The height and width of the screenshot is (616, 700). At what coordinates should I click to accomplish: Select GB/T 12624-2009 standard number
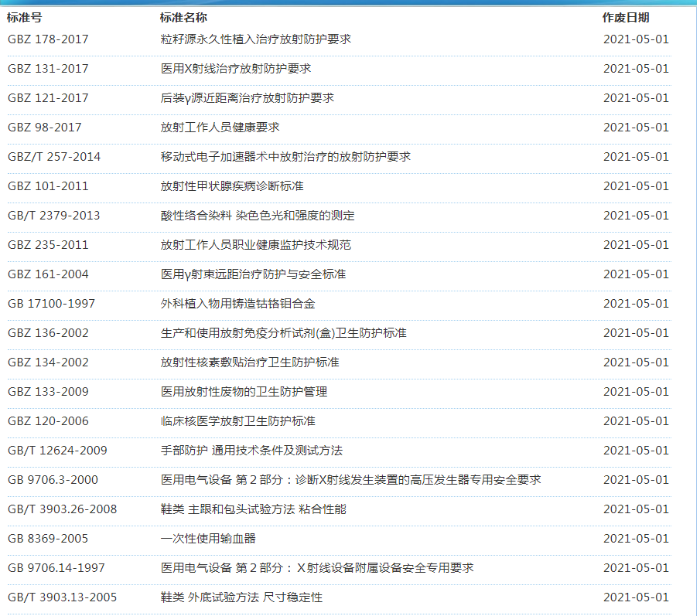pyautogui.click(x=57, y=451)
